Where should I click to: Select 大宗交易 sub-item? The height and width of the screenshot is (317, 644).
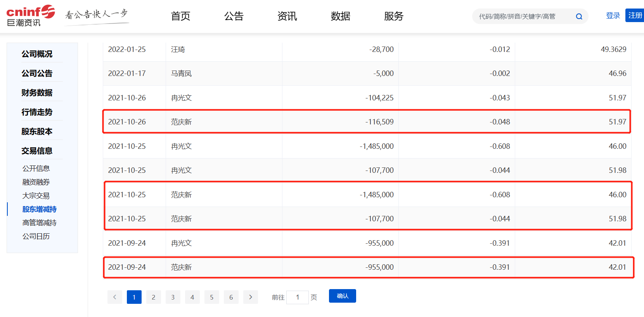(x=36, y=196)
